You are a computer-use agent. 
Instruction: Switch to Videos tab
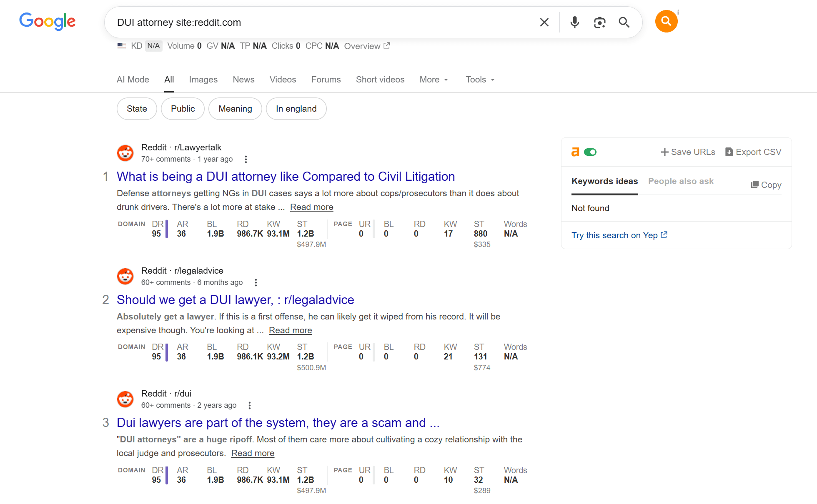(x=283, y=80)
